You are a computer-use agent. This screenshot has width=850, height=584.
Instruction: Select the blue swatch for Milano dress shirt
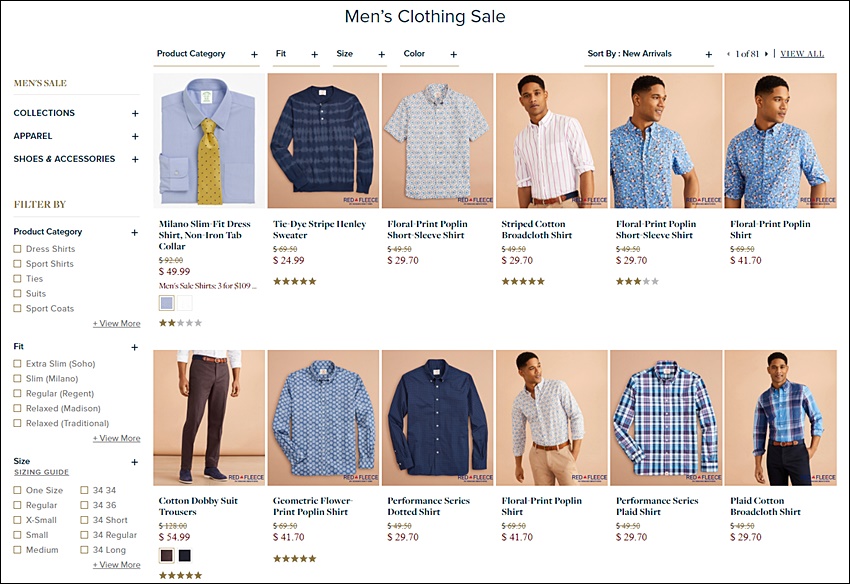pyautogui.click(x=167, y=303)
